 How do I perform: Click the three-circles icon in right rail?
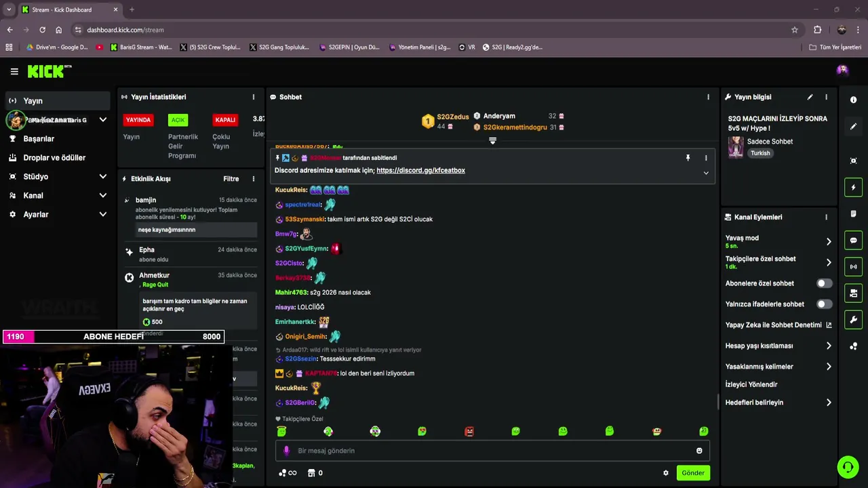click(853, 346)
